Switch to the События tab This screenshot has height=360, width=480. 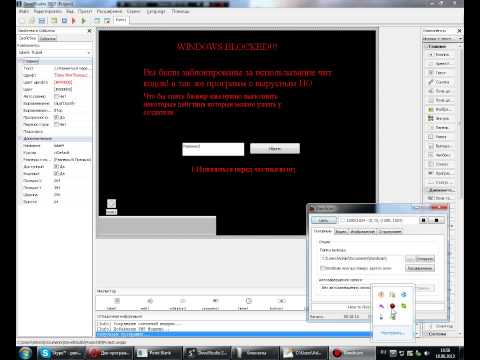(x=48, y=39)
